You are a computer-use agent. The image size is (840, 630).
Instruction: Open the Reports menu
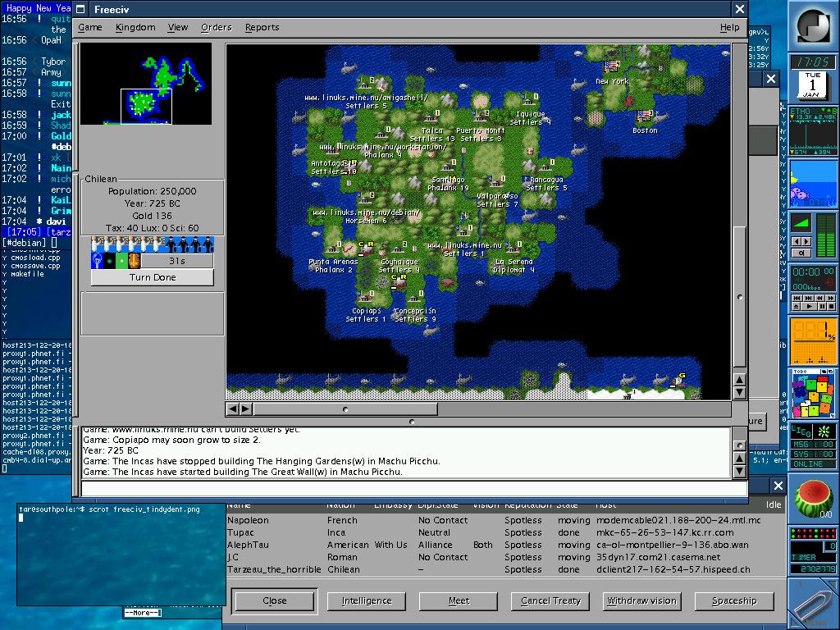[x=262, y=27]
